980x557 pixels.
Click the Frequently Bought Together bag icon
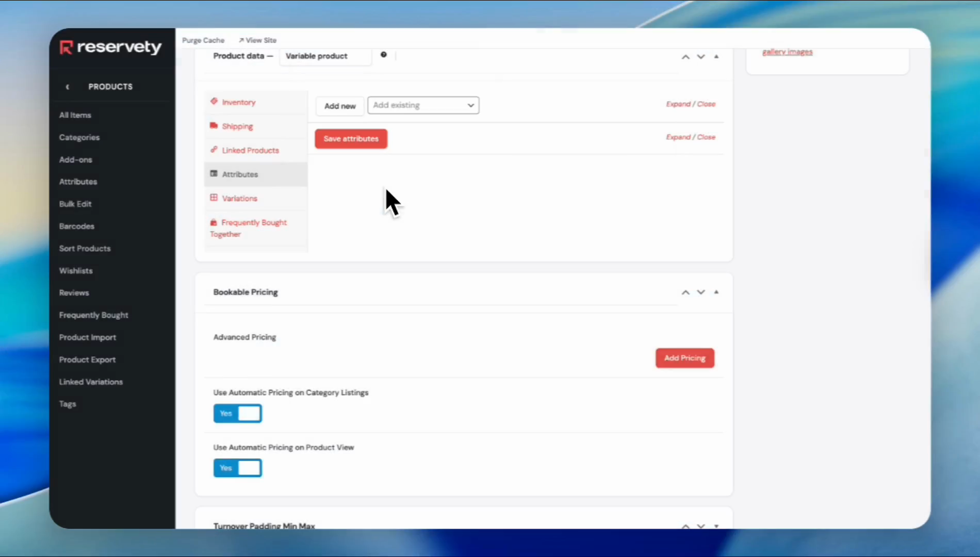214,222
